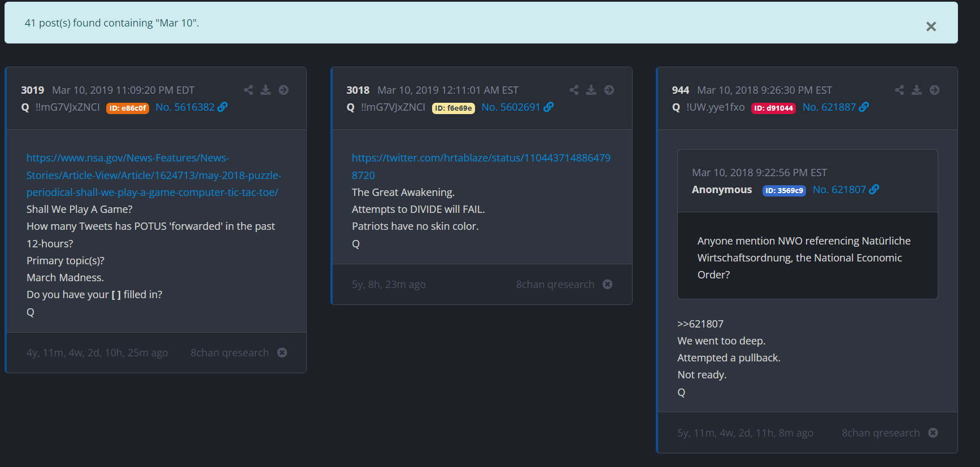Click the >>621807 reply reference
This screenshot has height=467, width=980.
[700, 324]
